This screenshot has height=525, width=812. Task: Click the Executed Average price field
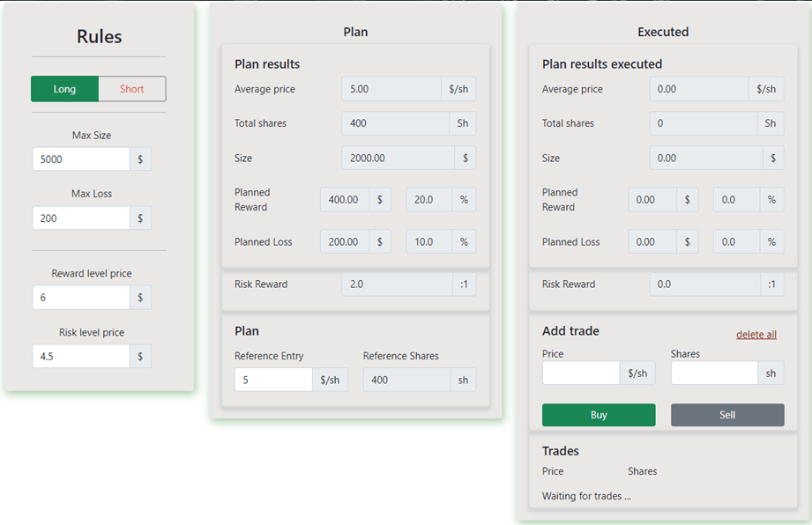tap(699, 89)
